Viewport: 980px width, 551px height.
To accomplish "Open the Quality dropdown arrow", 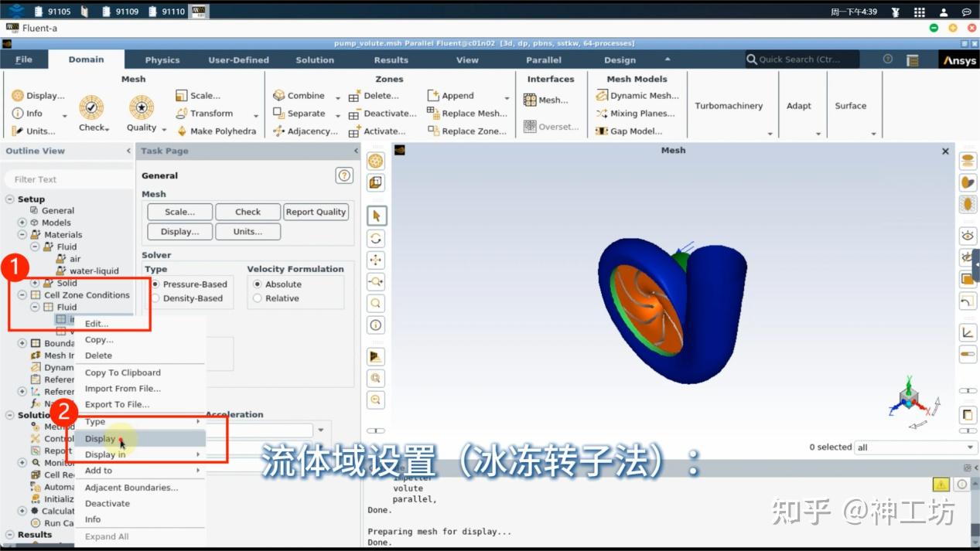I will (165, 128).
